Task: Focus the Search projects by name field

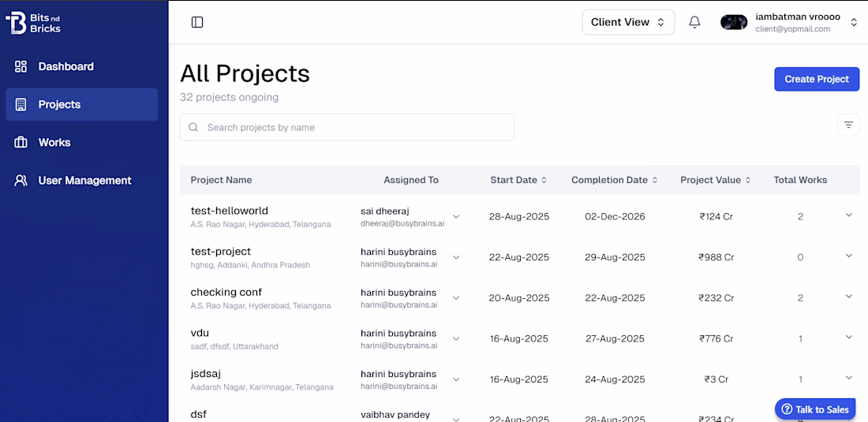Action: [347, 127]
